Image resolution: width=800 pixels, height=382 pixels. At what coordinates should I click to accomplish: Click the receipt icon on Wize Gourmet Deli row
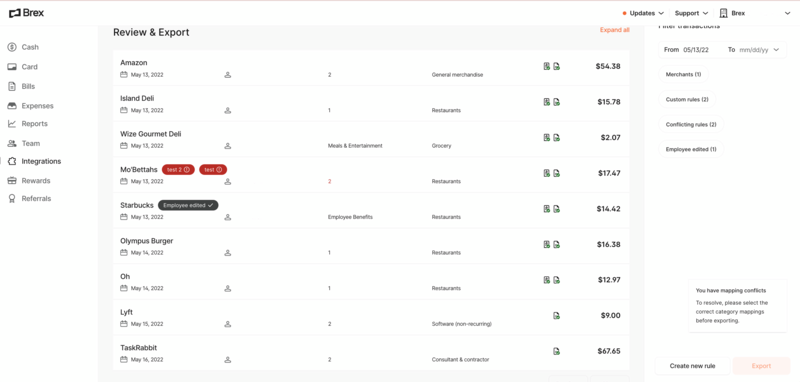(x=546, y=138)
